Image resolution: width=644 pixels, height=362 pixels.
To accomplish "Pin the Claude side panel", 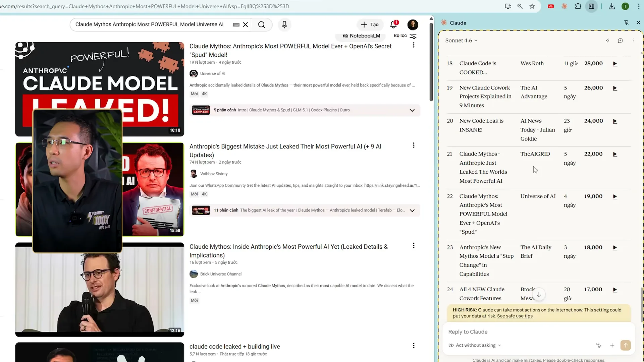I will coord(626,22).
